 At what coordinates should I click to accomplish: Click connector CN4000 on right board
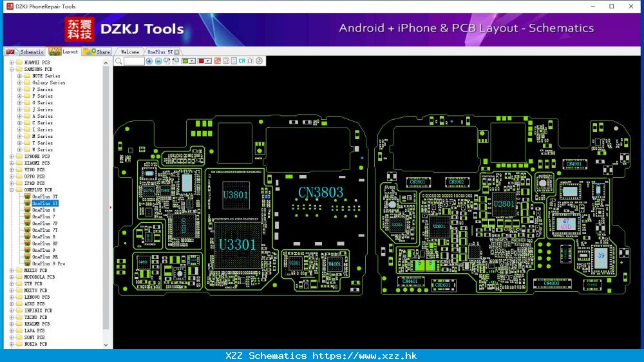tap(552, 283)
